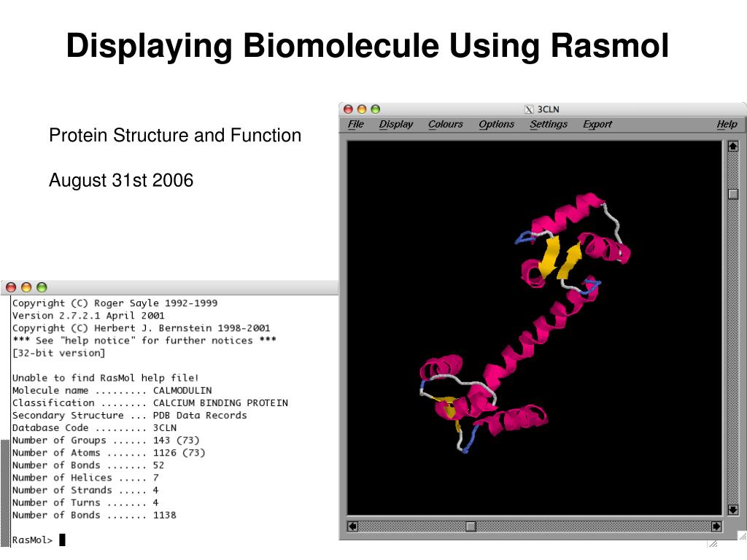Open the Display menu
Screen dimensions: 747x560
396,124
